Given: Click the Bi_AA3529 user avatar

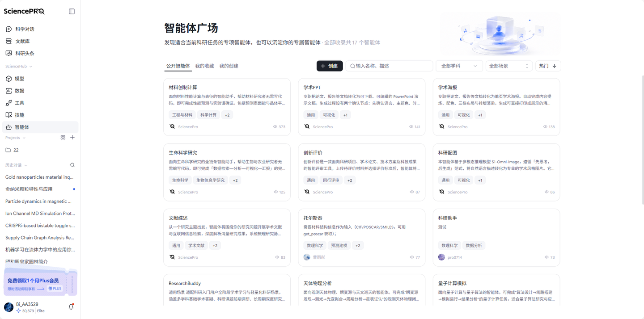Looking at the screenshot, I should (8, 307).
